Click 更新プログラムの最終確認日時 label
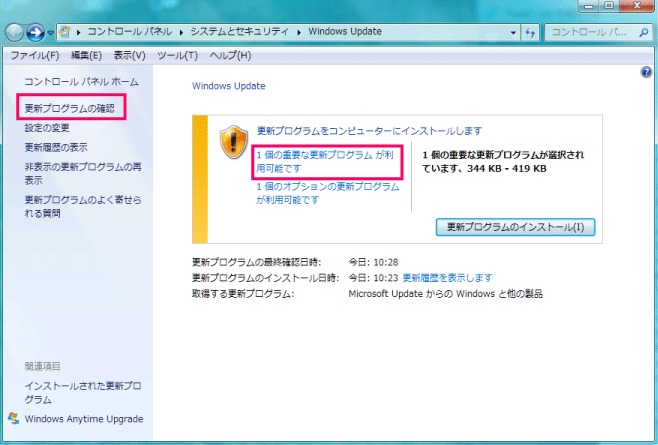The image size is (658, 445). point(256,262)
